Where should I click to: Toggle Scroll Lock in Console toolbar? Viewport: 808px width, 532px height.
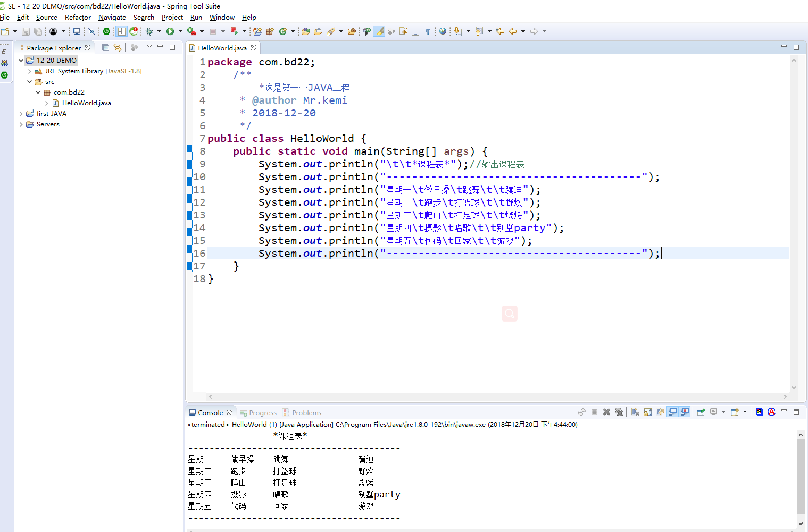[x=647, y=412]
